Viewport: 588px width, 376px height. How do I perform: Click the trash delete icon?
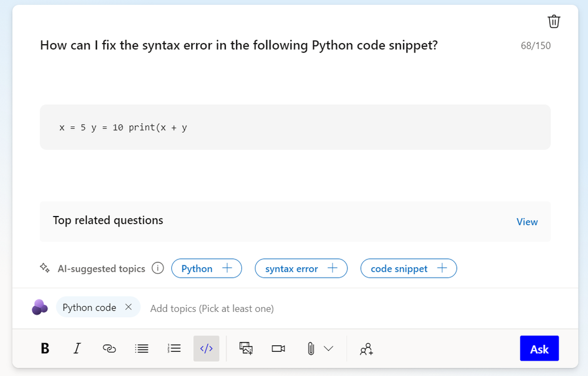(554, 22)
